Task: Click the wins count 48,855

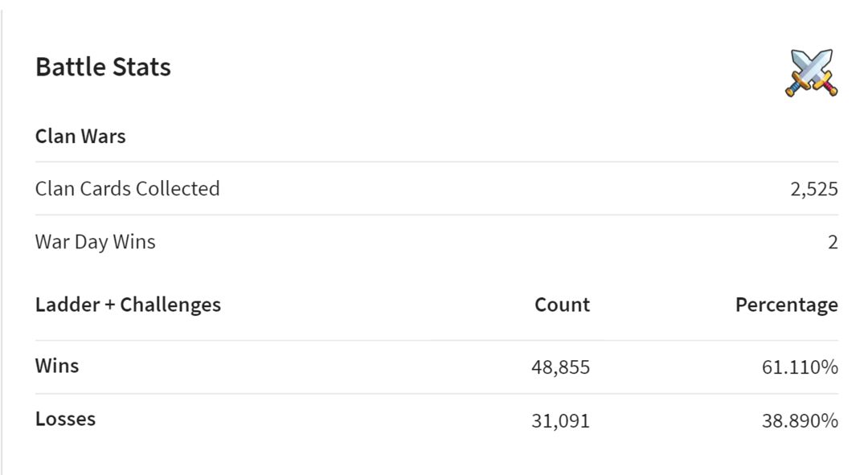Action: (x=560, y=367)
